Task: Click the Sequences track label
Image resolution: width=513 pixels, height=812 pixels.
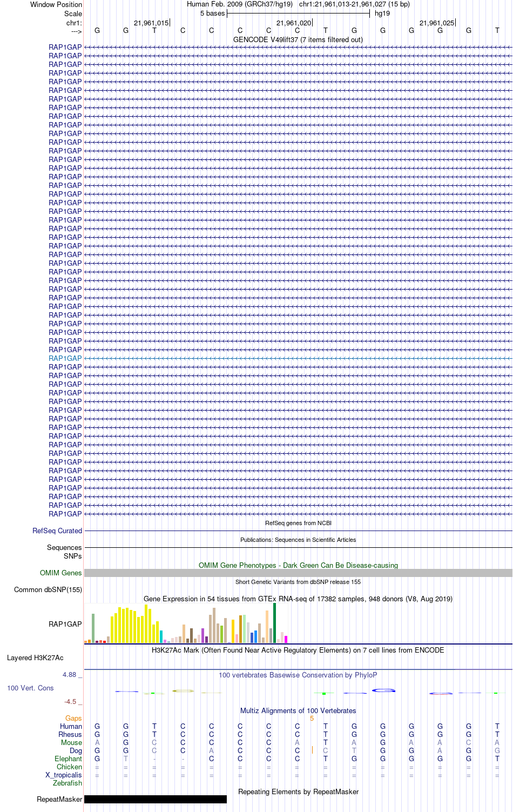Action: point(64,548)
